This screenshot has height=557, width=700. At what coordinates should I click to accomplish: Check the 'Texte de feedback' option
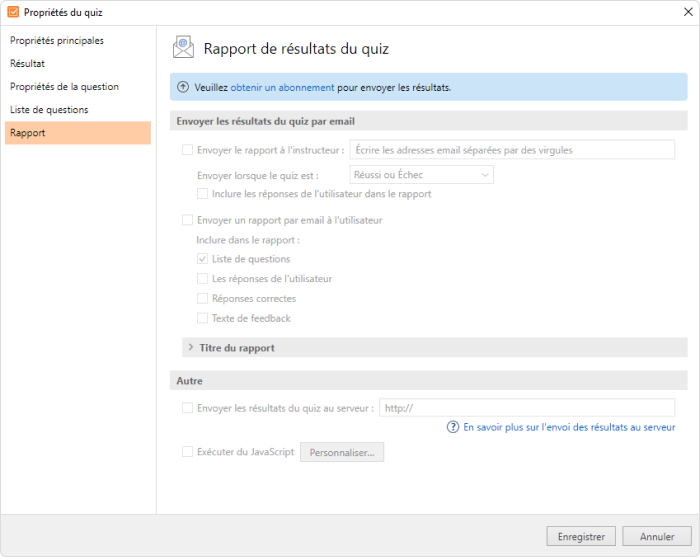203,318
